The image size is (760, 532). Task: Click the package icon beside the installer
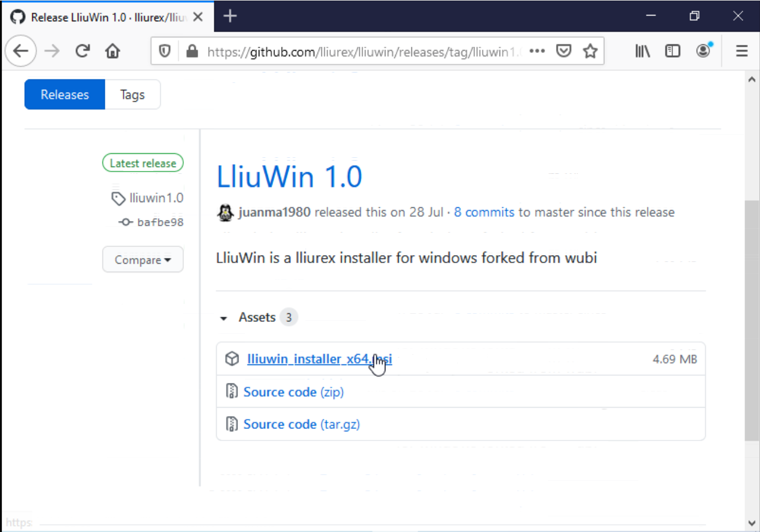[x=232, y=359]
